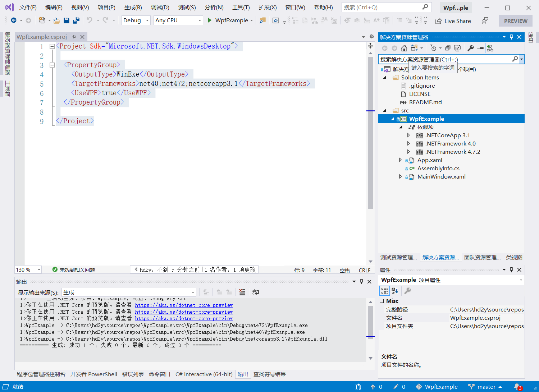Image resolution: width=539 pixels, height=392 pixels.
Task: Select README.md in Solution Explorer
Action: click(x=425, y=102)
